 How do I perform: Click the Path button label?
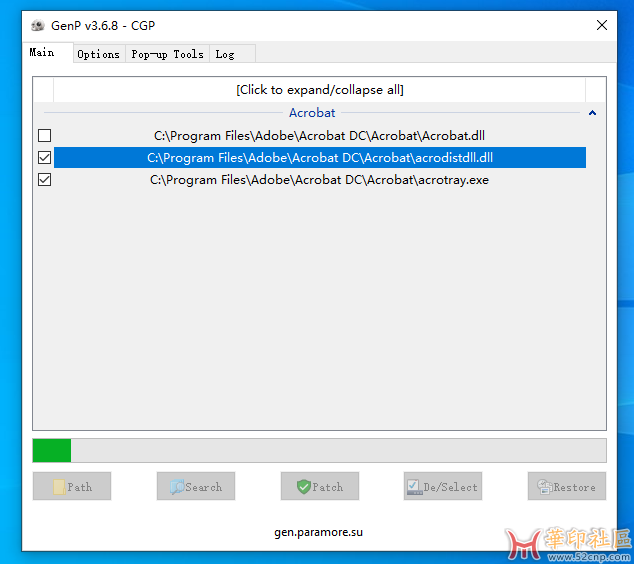(80, 487)
